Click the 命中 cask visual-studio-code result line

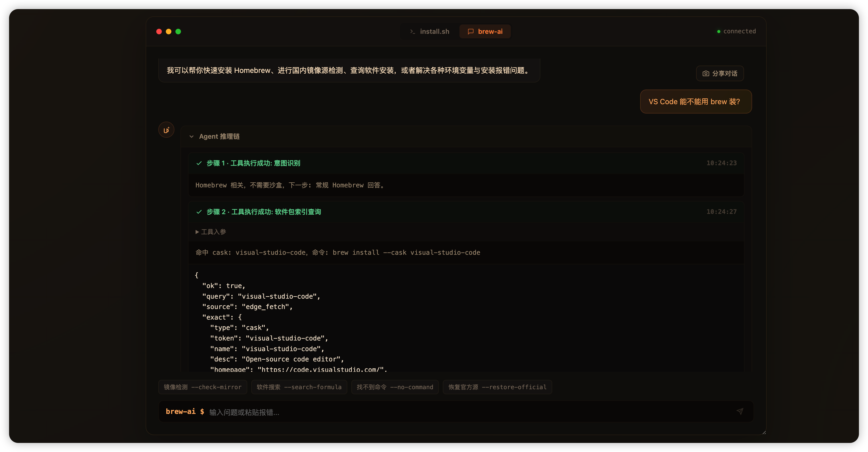[338, 252]
